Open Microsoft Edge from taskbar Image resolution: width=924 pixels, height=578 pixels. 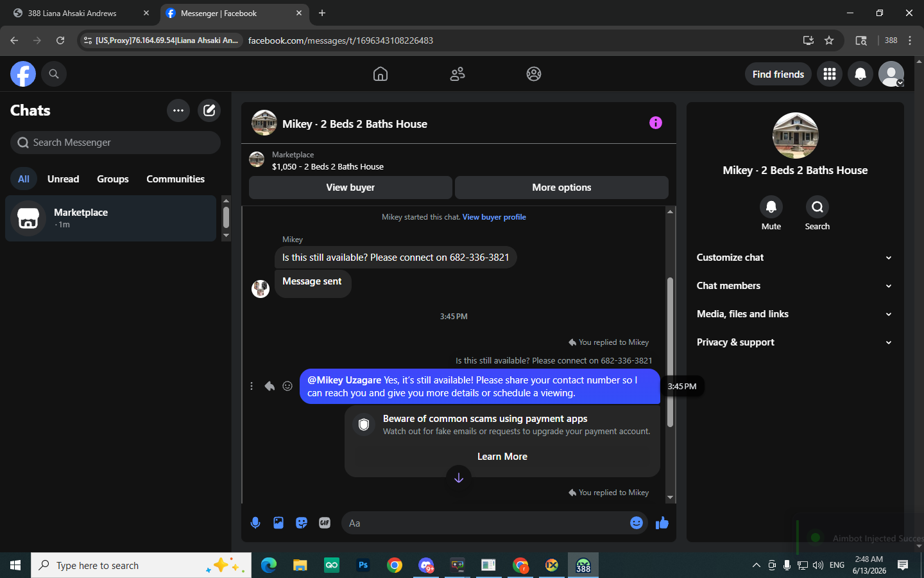point(269,565)
